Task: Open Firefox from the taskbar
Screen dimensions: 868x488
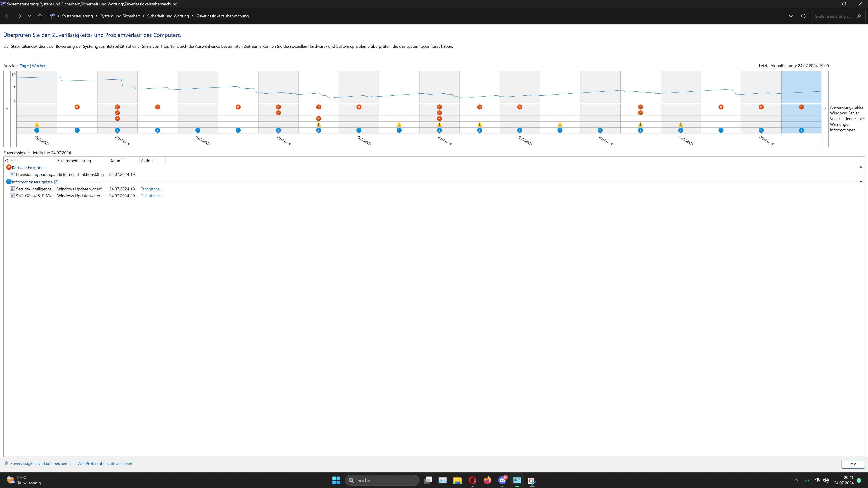Action: click(487, 480)
